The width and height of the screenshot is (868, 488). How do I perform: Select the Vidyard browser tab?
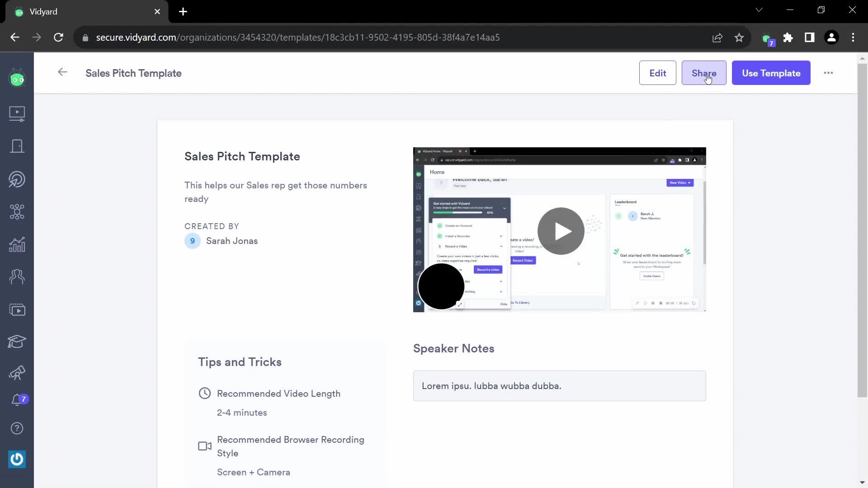pyautogui.click(x=87, y=12)
